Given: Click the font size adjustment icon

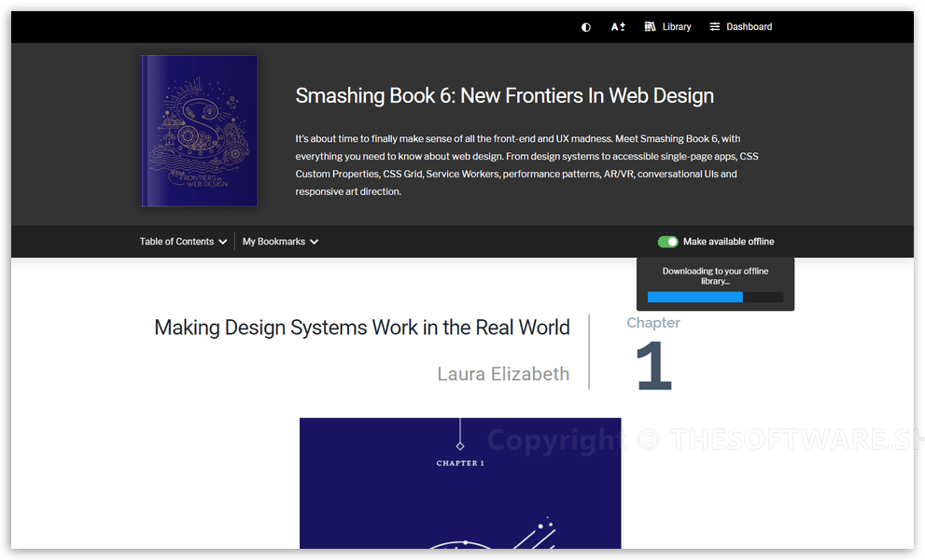Looking at the screenshot, I should pos(618,26).
